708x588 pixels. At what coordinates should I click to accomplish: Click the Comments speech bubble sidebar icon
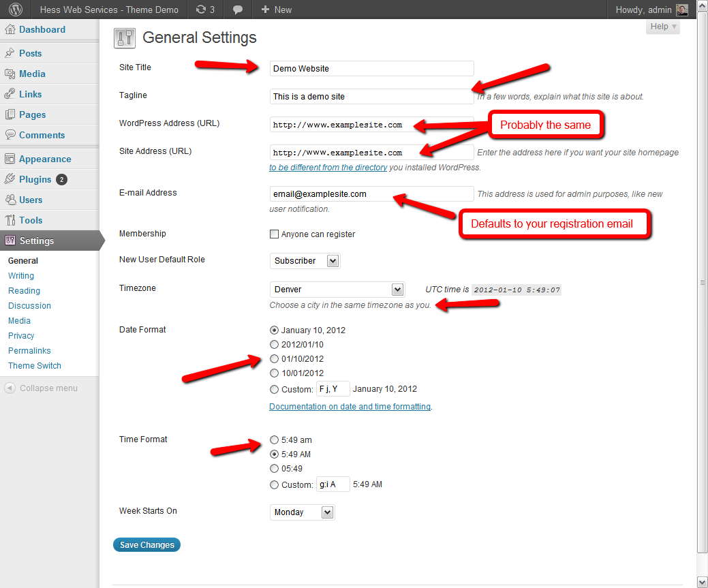tap(10, 135)
